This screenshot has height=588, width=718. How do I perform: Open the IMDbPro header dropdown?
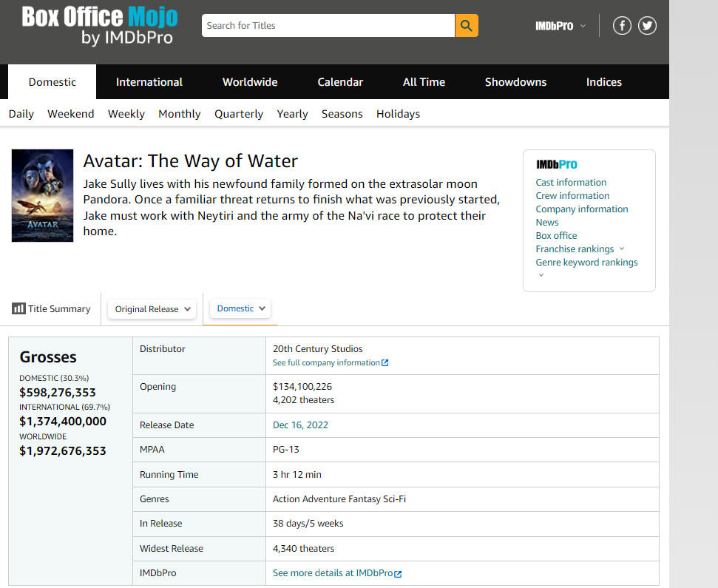click(x=560, y=26)
